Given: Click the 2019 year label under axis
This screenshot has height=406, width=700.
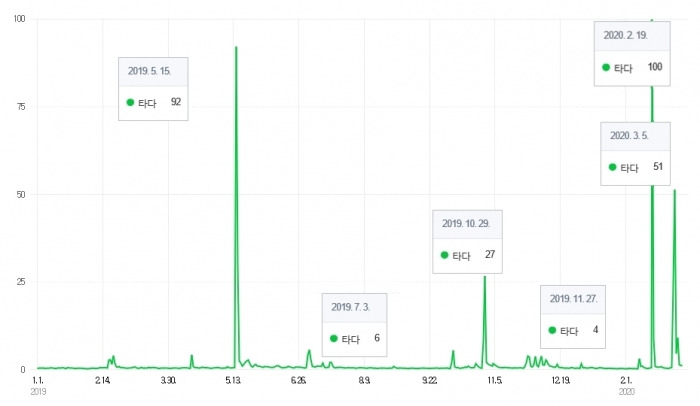Looking at the screenshot, I should pyautogui.click(x=38, y=392).
